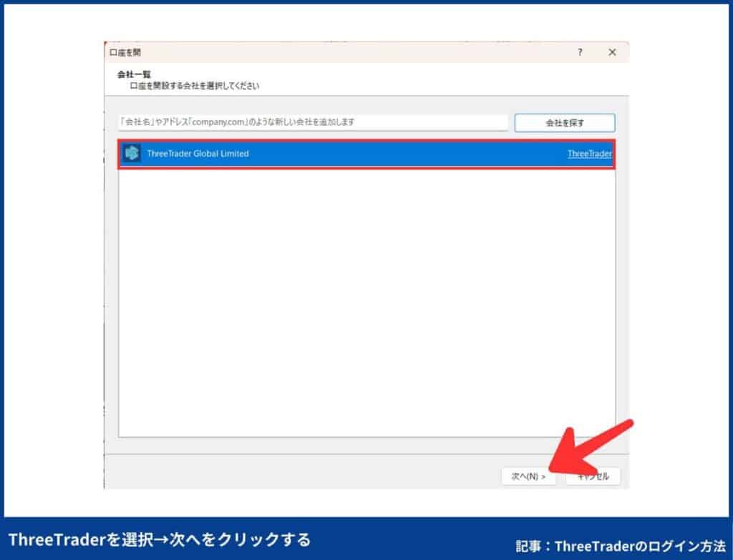733x560 pixels.
Task: Select the ThreeTrader Global Limited row
Action: point(366,154)
